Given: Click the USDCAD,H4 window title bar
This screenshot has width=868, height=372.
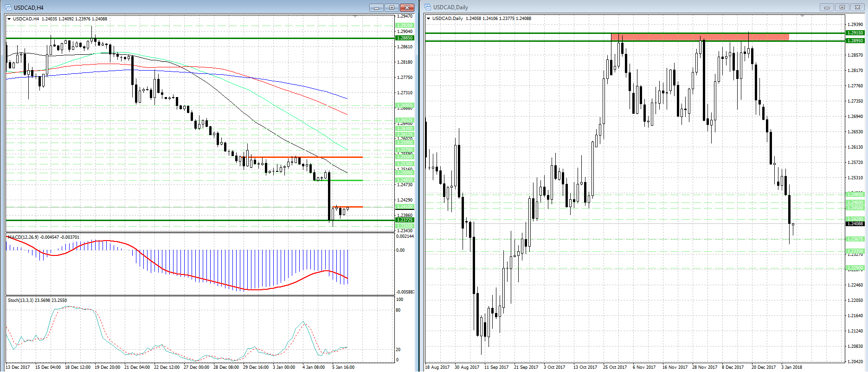Looking at the screenshot, I should pyautogui.click(x=186, y=7).
